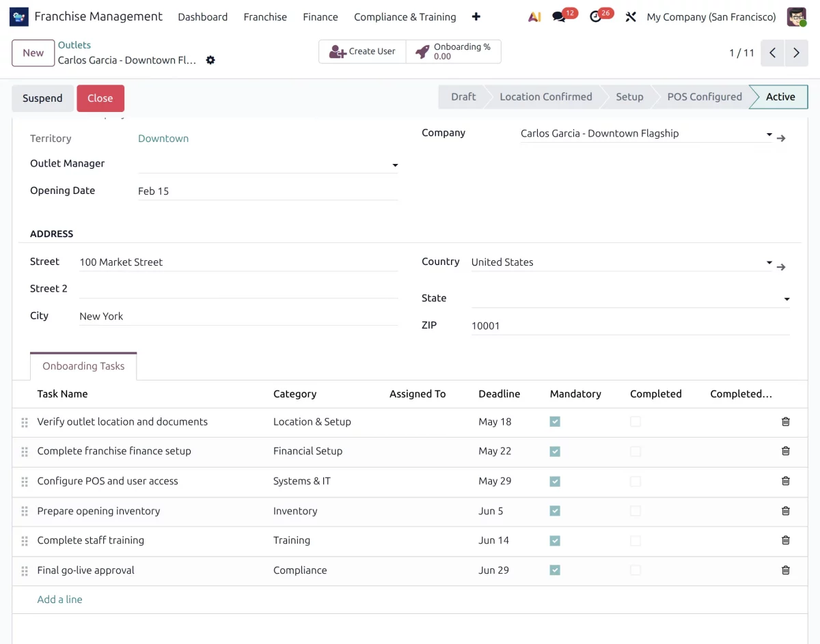Open the Franchise Management app icon
Viewport: 820px width, 644px height.
point(19,16)
